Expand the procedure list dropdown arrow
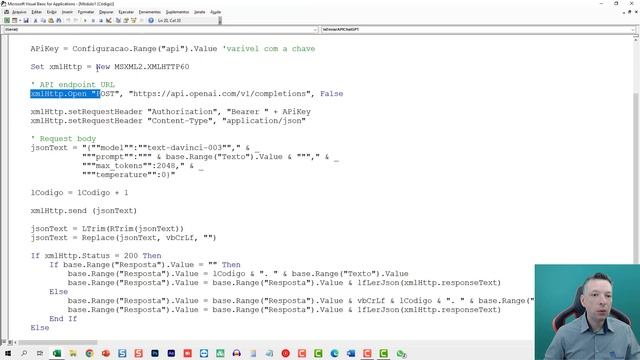640x360 pixels. pos(633,30)
